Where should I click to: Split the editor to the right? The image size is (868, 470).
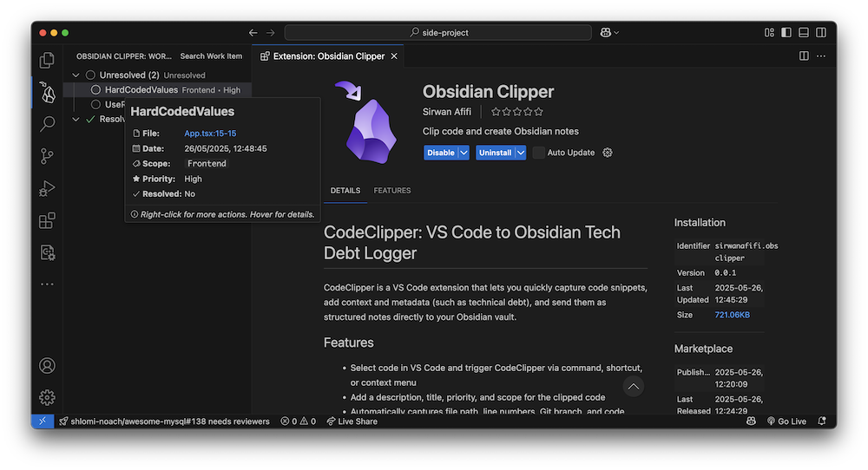[x=804, y=55]
